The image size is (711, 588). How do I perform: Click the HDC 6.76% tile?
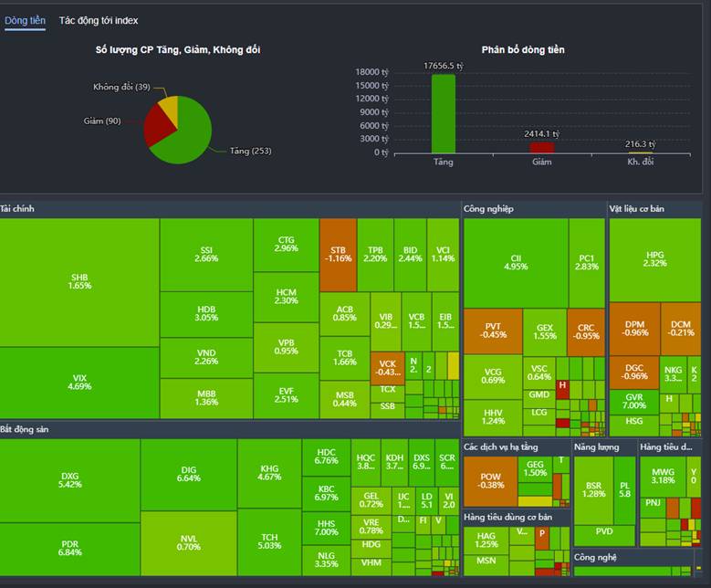click(x=327, y=457)
